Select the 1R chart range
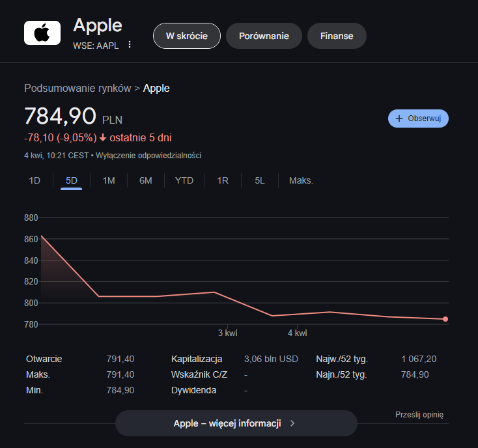Viewport: 478px width, 448px height. pos(223,181)
